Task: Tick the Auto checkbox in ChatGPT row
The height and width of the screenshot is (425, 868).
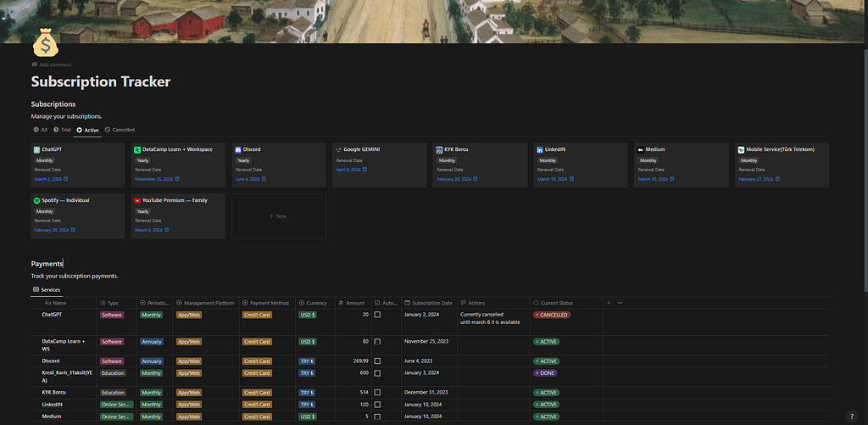Action: [x=377, y=314]
